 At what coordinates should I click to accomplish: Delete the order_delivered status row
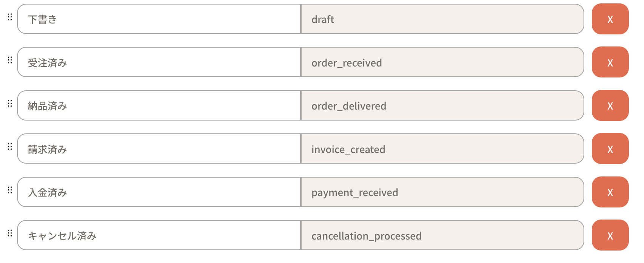tap(610, 106)
